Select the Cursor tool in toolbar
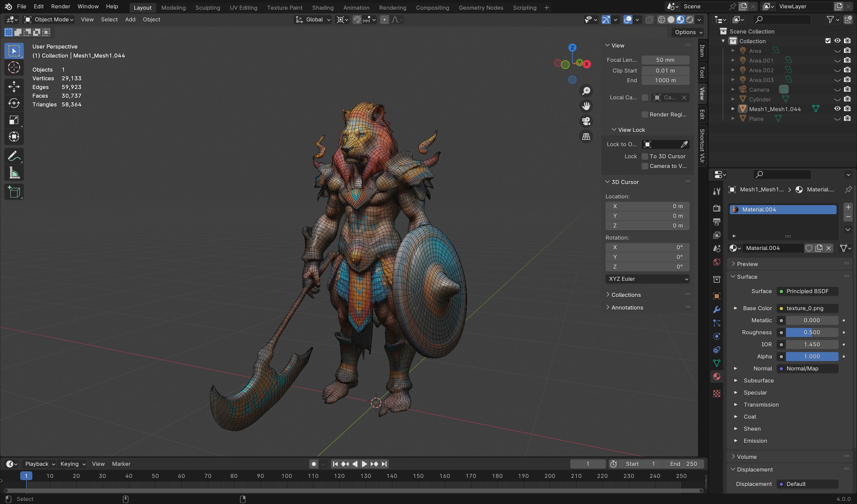857x504 pixels. pyautogui.click(x=14, y=68)
